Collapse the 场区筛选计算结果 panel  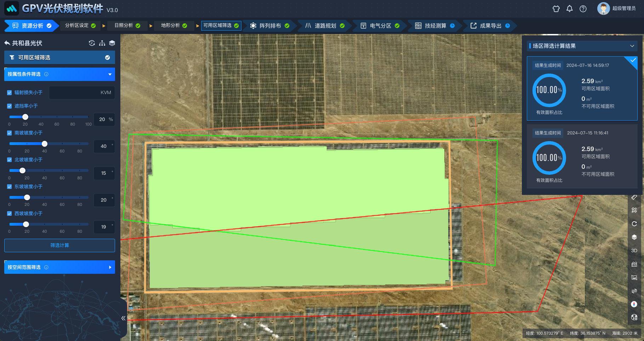[x=632, y=46]
